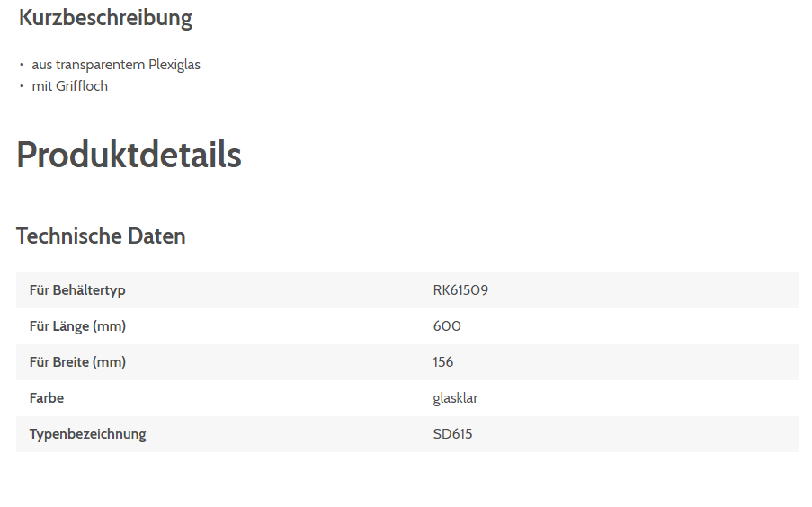Click the word 'Griffloch' in the second bullet
812x507 pixels.
tap(82, 86)
